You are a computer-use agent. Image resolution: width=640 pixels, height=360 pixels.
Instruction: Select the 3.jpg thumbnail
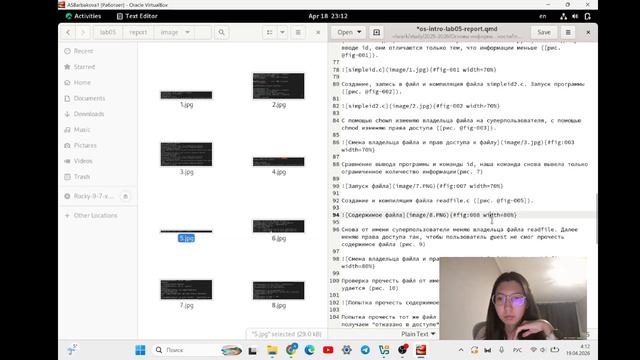tap(186, 154)
